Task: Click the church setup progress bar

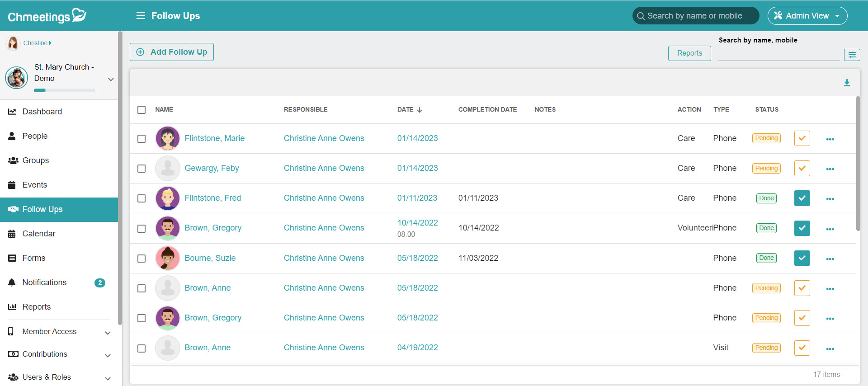Action: (x=64, y=90)
